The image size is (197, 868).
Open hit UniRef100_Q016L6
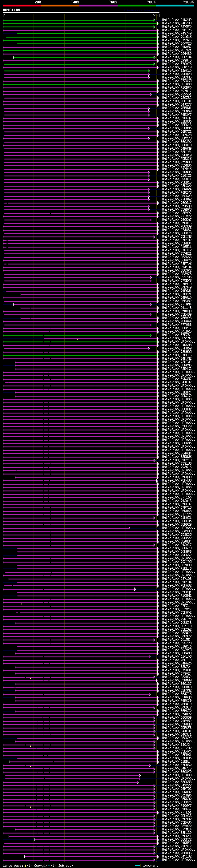pyautogui.click(x=177, y=37)
